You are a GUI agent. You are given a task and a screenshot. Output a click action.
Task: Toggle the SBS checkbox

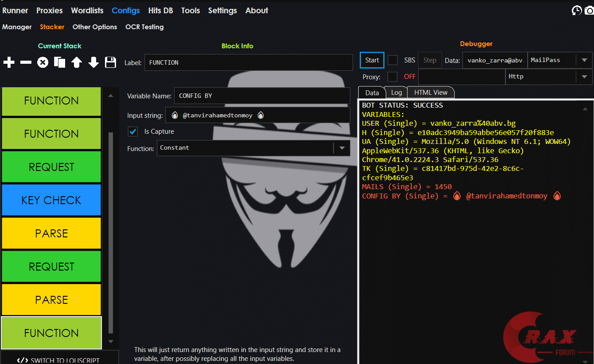[x=392, y=60]
